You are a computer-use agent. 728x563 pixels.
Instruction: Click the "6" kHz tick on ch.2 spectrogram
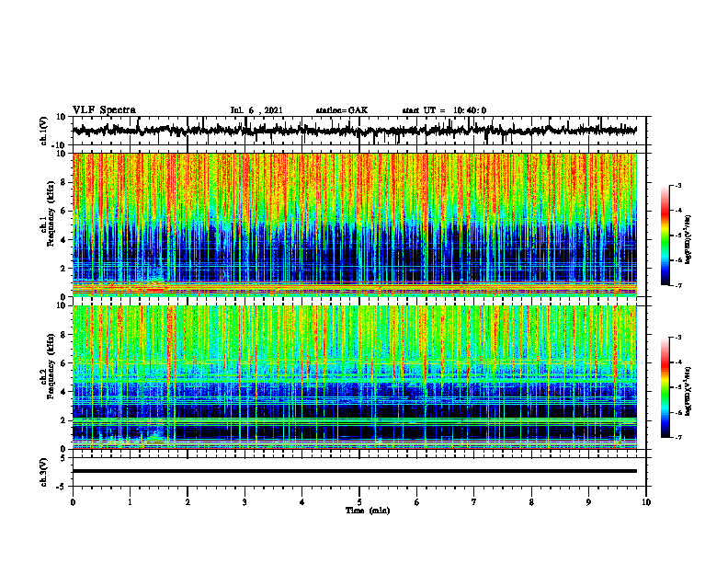tap(64, 363)
